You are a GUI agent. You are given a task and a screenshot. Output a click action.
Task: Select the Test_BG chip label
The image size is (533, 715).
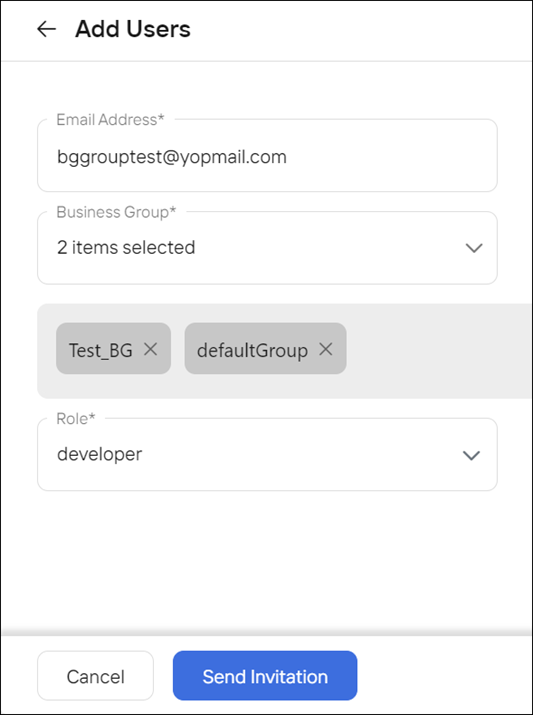[x=100, y=350]
